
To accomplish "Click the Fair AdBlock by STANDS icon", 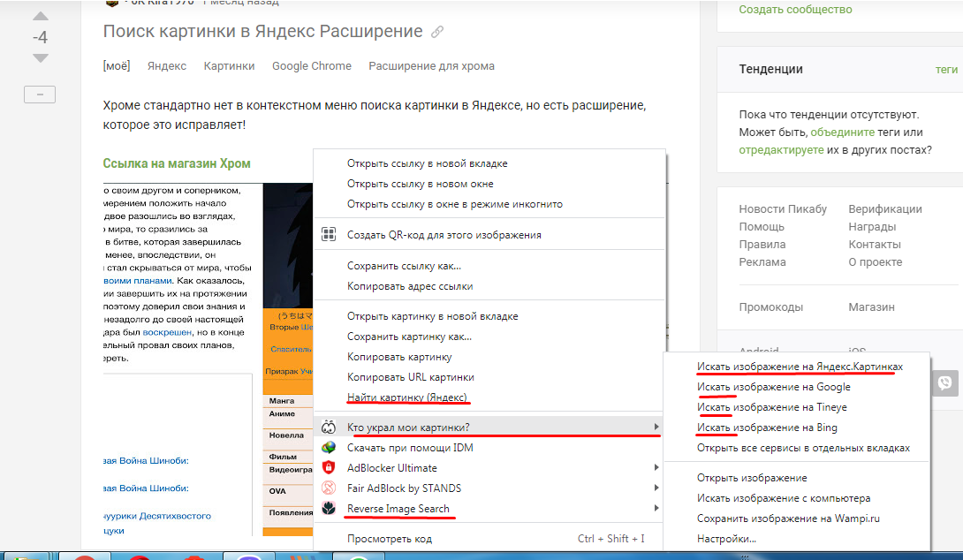I will (x=330, y=488).
